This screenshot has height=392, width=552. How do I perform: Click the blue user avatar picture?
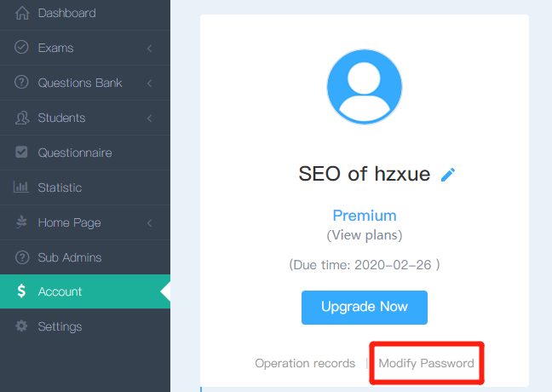(365, 87)
